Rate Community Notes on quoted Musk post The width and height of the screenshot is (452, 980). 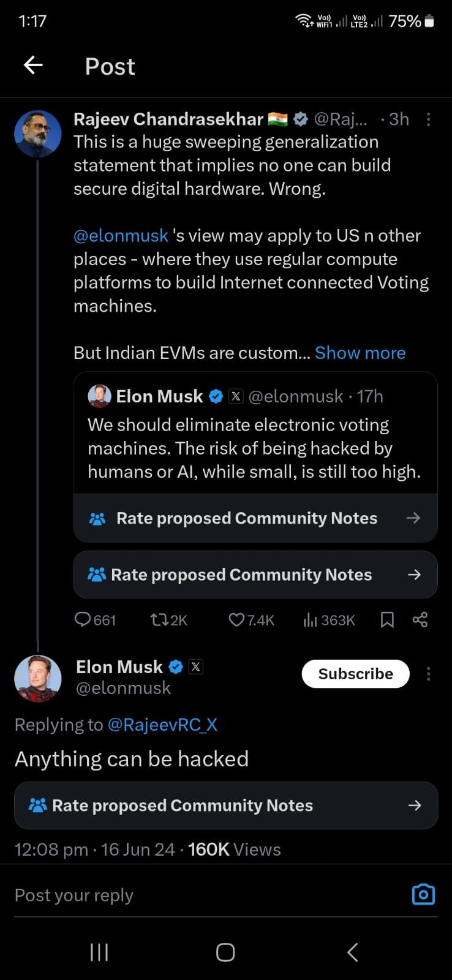tap(255, 518)
